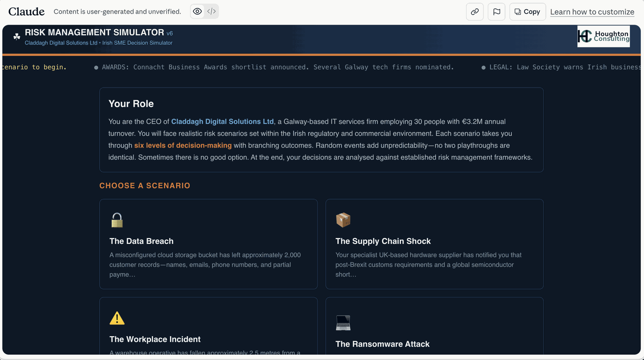Click the padlock icon on Data Breach card
The height and width of the screenshot is (360, 644).
pos(117,220)
